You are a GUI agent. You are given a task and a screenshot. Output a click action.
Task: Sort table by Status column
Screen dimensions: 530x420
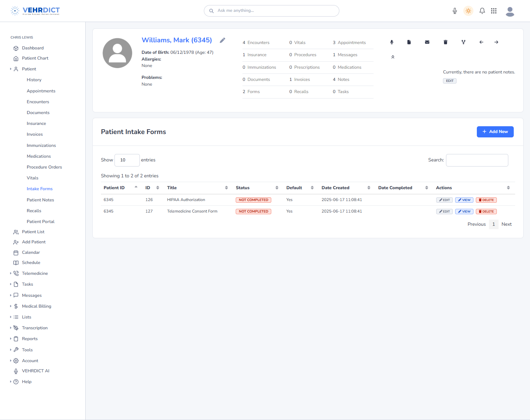tap(257, 188)
